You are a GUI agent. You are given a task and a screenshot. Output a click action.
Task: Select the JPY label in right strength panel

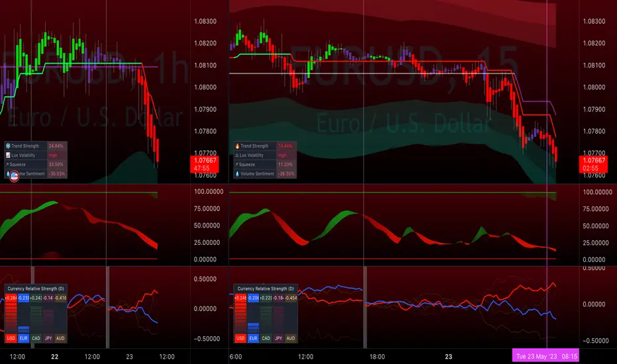279,338
